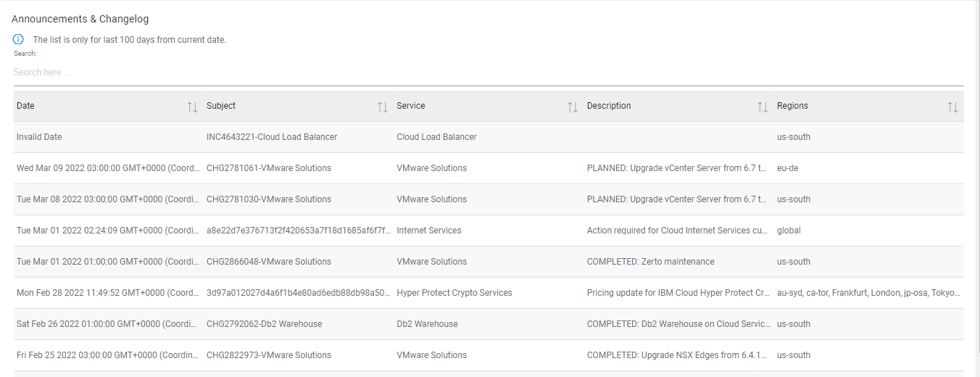Screen dimensions: 980x377
Task: Select the Internet Services announcement row
Action: coord(429,231)
